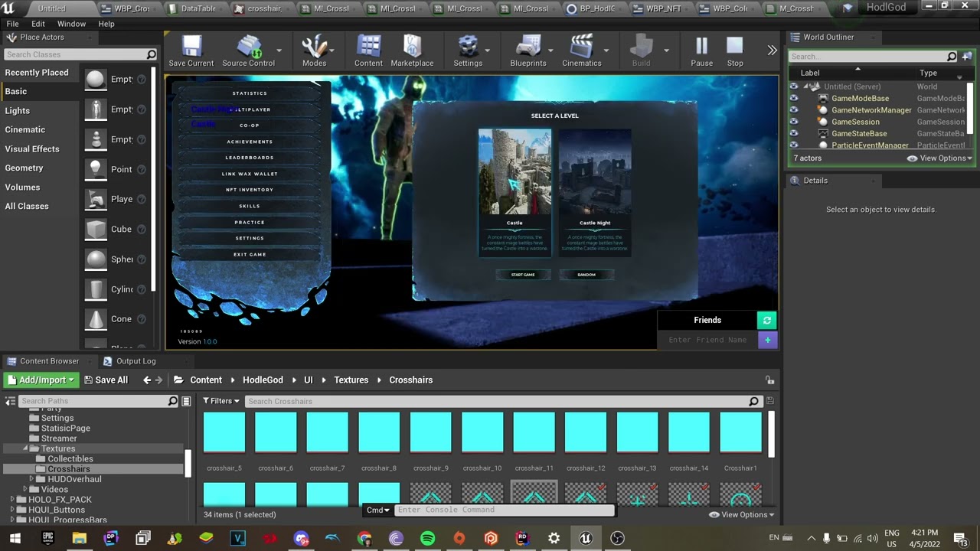Click the World Outliner add-folder icon
Image resolution: width=980 pixels, height=551 pixels.
[x=967, y=56]
